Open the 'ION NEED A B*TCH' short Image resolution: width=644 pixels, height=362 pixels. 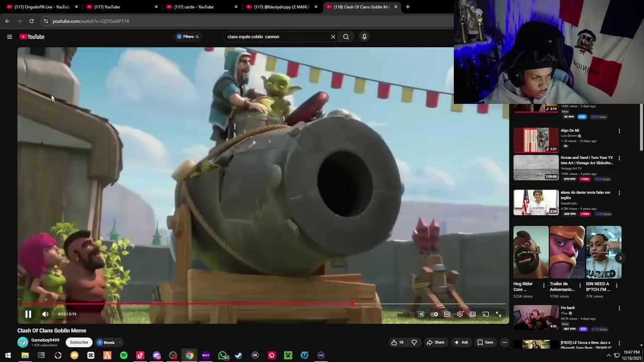click(x=604, y=252)
